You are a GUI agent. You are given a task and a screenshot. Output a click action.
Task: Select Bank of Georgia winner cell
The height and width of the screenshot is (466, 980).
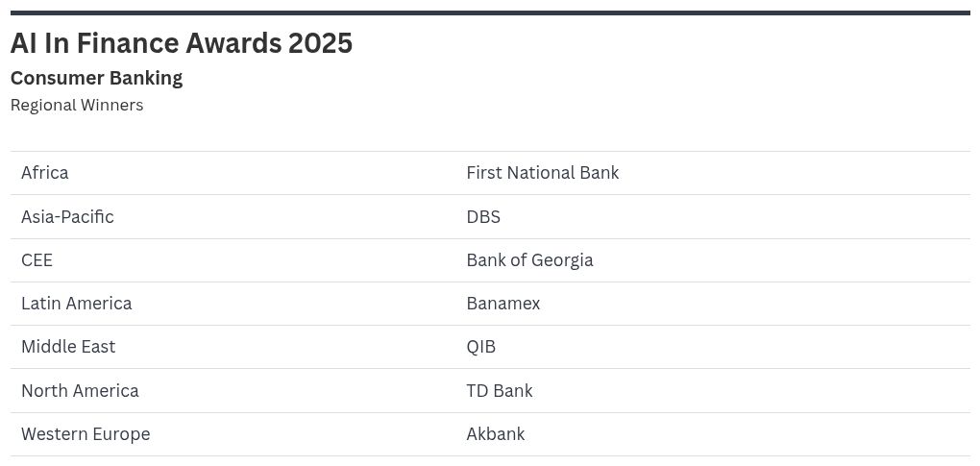pyautogui.click(x=529, y=260)
